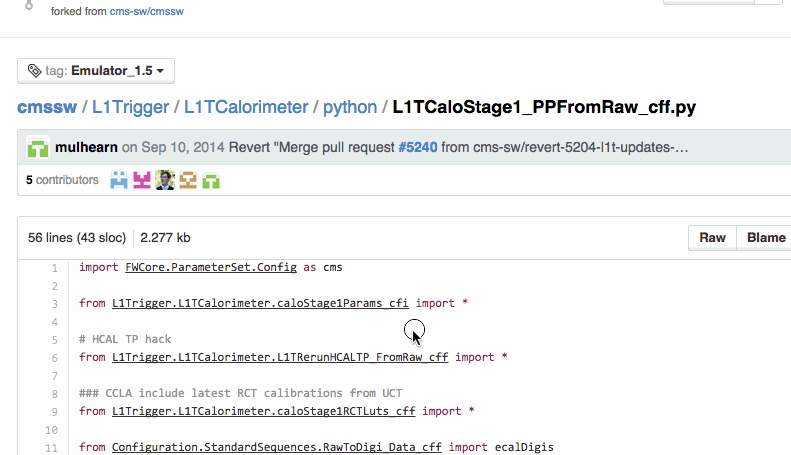
Task: Go to cmssw root in breadcrumb
Action: (48, 106)
